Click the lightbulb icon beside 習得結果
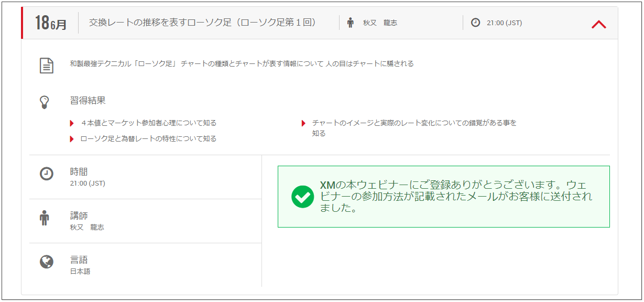Viewport: 644px width, 302px height. coord(45,102)
